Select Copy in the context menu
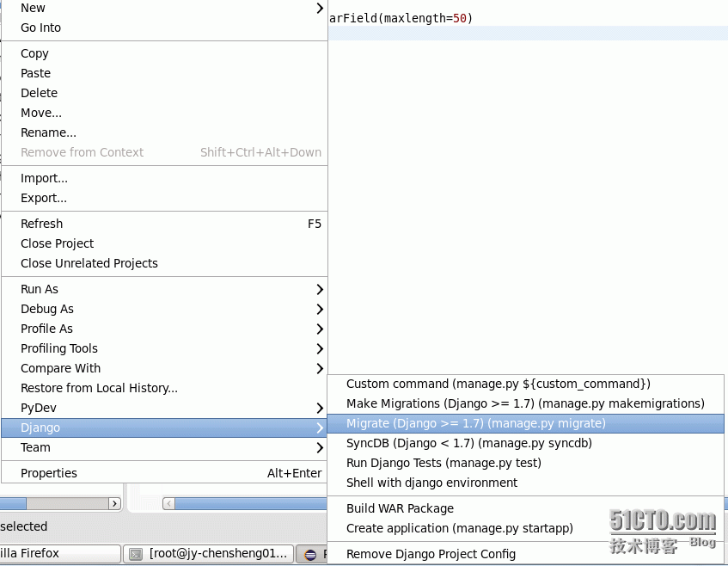This screenshot has width=728, height=566. (x=164, y=53)
